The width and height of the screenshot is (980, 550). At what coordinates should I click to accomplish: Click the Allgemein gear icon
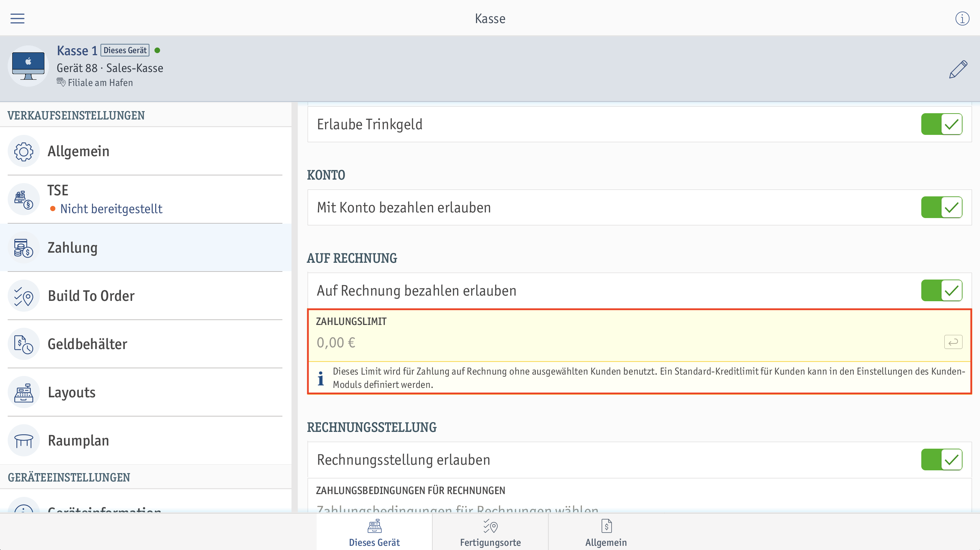click(23, 151)
